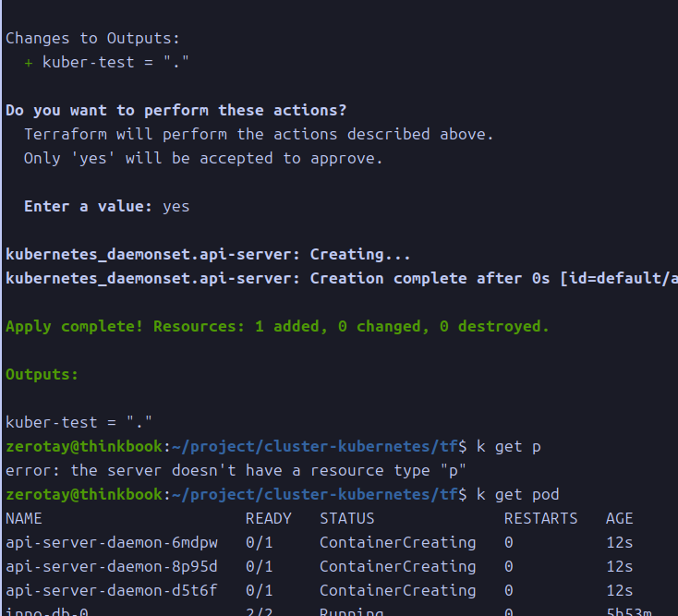Screen dimensions: 678x616
Task: Click the AGE column header
Action: (620, 518)
